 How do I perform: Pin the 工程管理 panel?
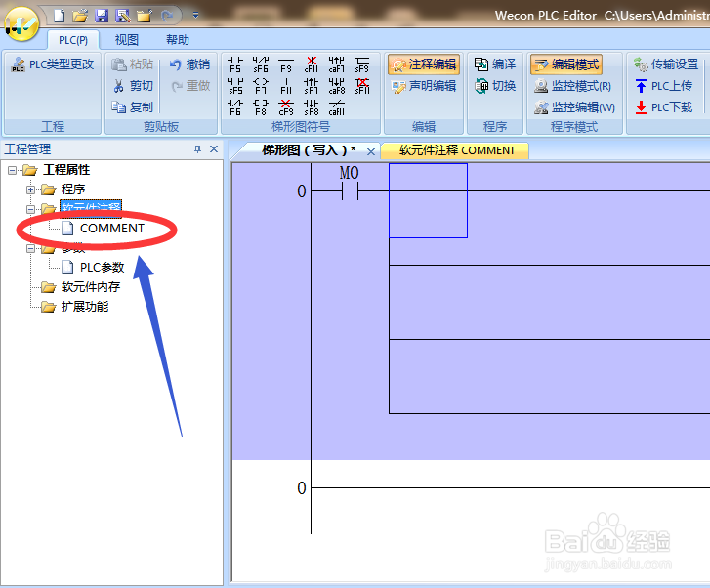(x=197, y=149)
